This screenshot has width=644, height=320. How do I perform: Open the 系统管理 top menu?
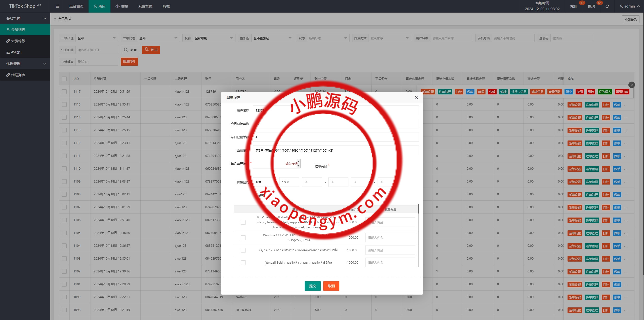(145, 6)
